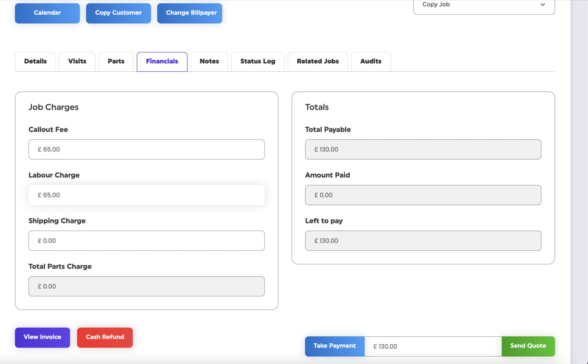This screenshot has width=588, height=364.
Task: Click into the Callout Fee field
Action: (146, 150)
